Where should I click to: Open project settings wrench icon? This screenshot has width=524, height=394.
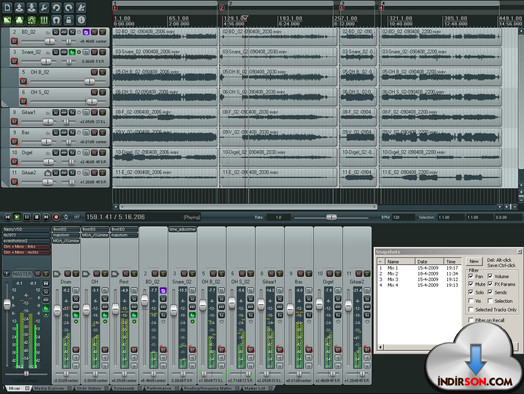(44, 7)
